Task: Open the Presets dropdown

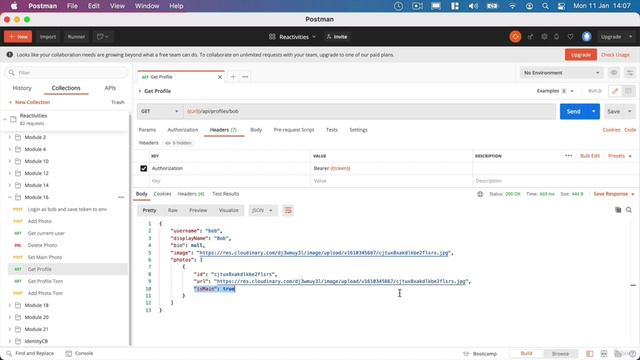Action: click(x=620, y=156)
